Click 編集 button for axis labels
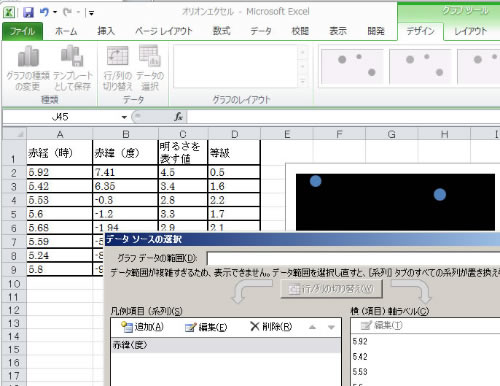This screenshot has height=386, width=500. [382, 325]
